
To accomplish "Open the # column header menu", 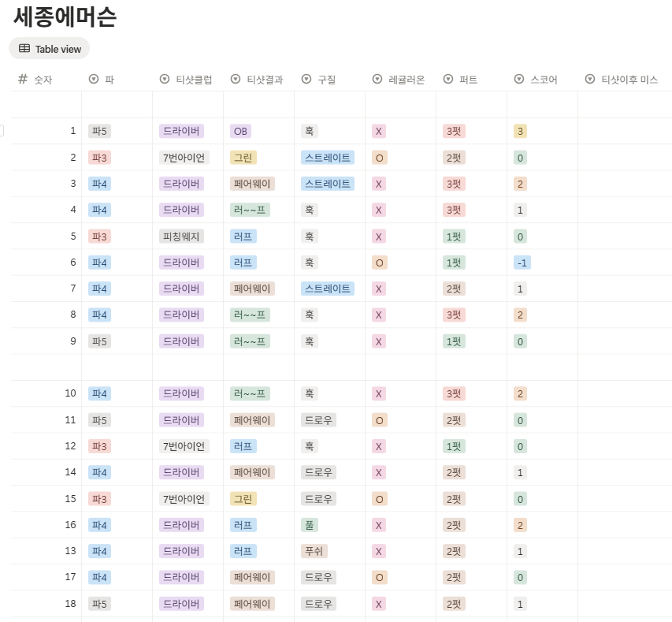I will (24, 79).
